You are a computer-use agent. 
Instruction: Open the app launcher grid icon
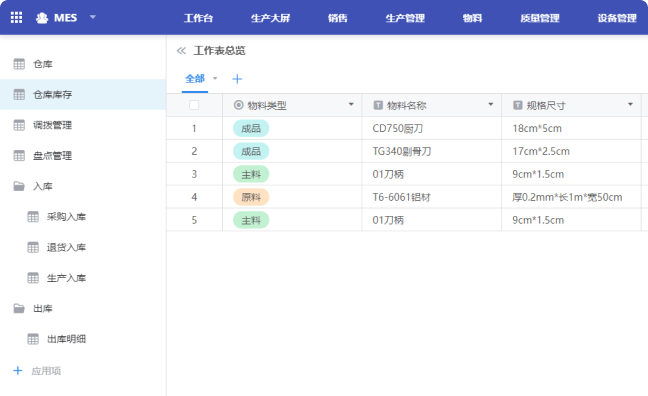click(x=17, y=17)
